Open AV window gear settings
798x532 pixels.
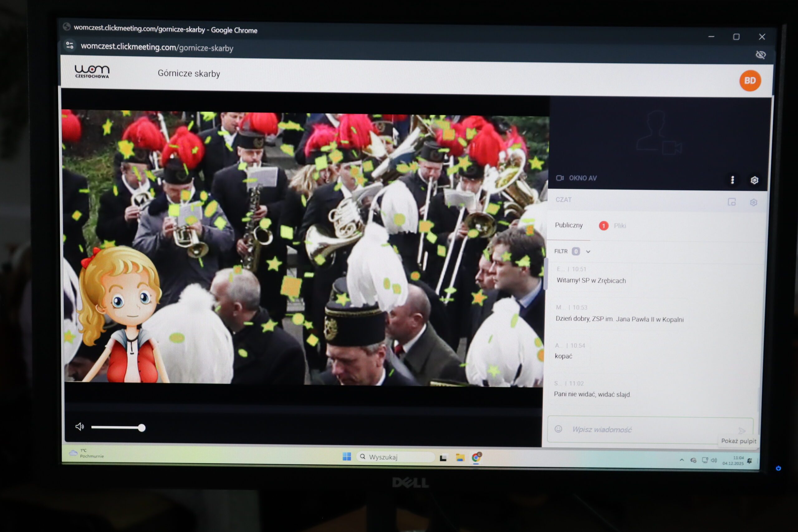pyautogui.click(x=754, y=180)
